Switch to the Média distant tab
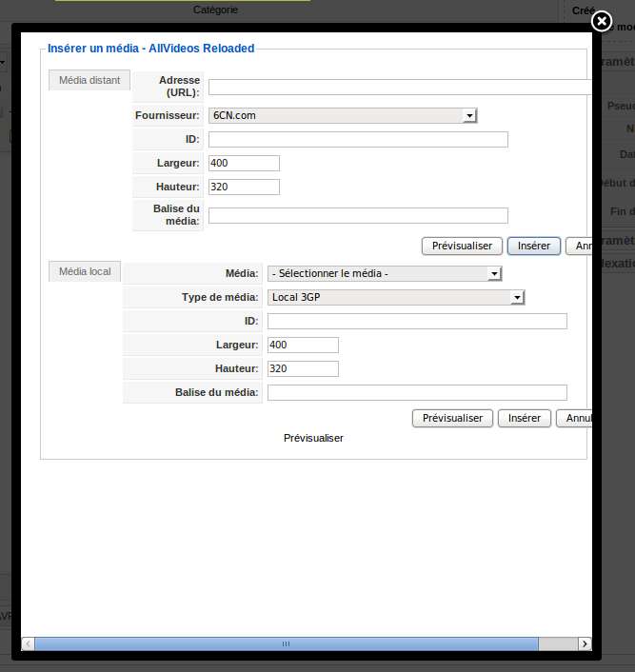Viewport: 635px width, 672px height. pyautogui.click(x=89, y=81)
